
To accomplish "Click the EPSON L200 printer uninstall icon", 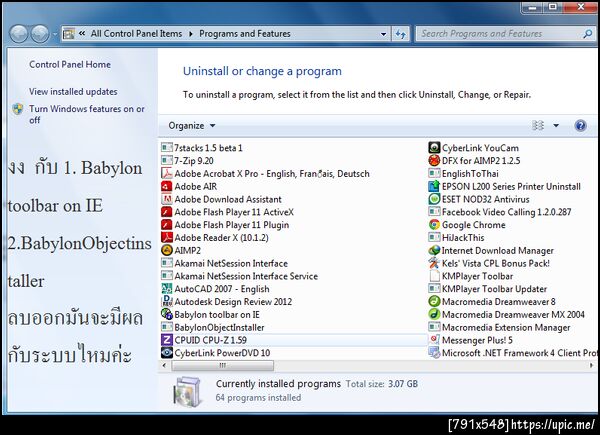I will (434, 186).
